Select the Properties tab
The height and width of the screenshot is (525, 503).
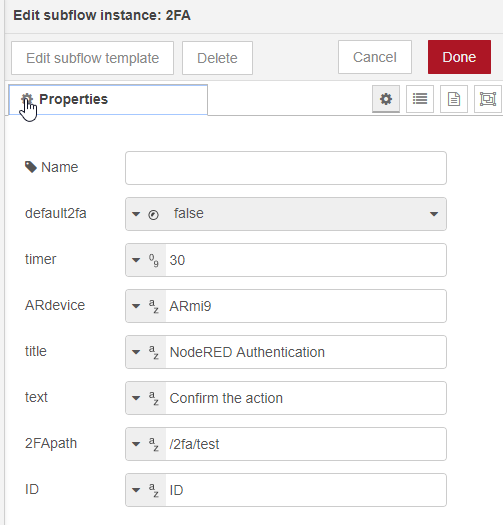pyautogui.click(x=108, y=99)
